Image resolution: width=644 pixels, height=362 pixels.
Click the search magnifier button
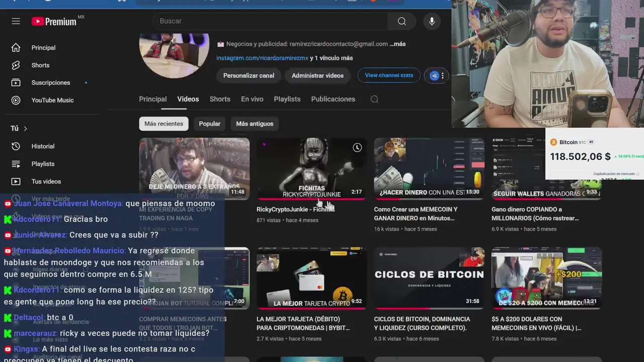click(401, 21)
